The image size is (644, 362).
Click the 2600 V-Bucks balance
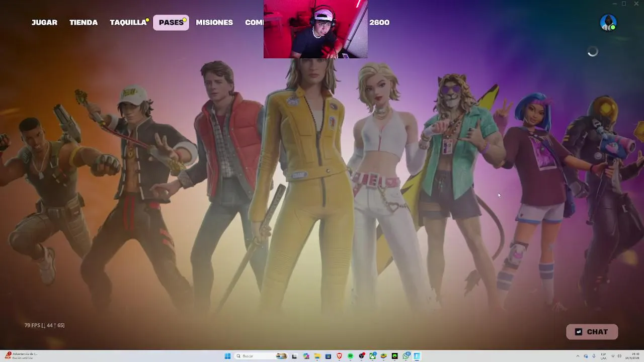pyautogui.click(x=379, y=22)
